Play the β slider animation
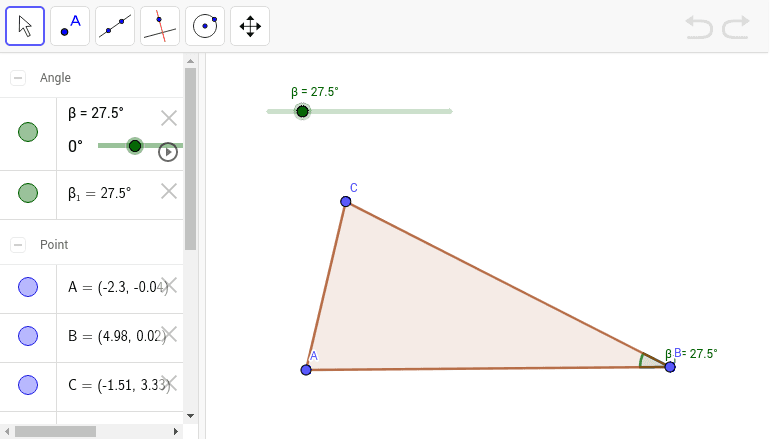This screenshot has width=770, height=441. (x=168, y=152)
